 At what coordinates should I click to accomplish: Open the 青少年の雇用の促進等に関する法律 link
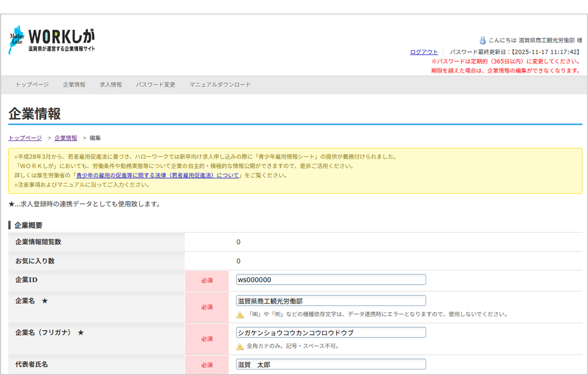click(157, 175)
